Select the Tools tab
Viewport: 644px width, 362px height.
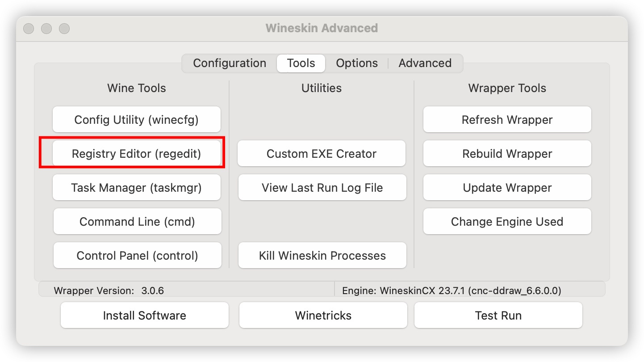[301, 63]
